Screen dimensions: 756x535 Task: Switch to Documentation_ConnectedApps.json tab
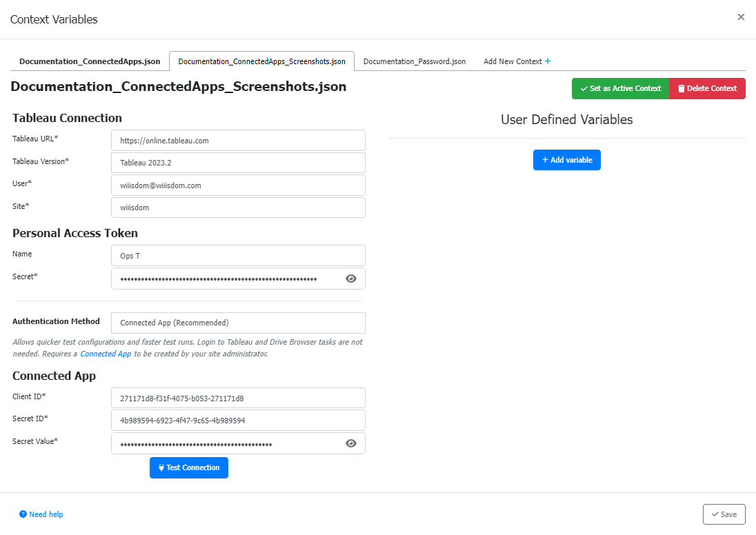pos(90,61)
